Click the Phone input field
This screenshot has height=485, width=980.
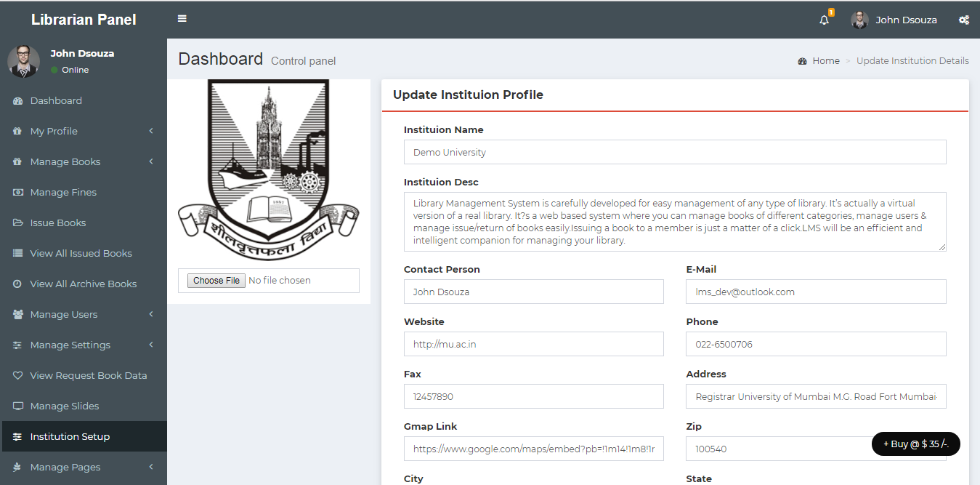click(816, 344)
